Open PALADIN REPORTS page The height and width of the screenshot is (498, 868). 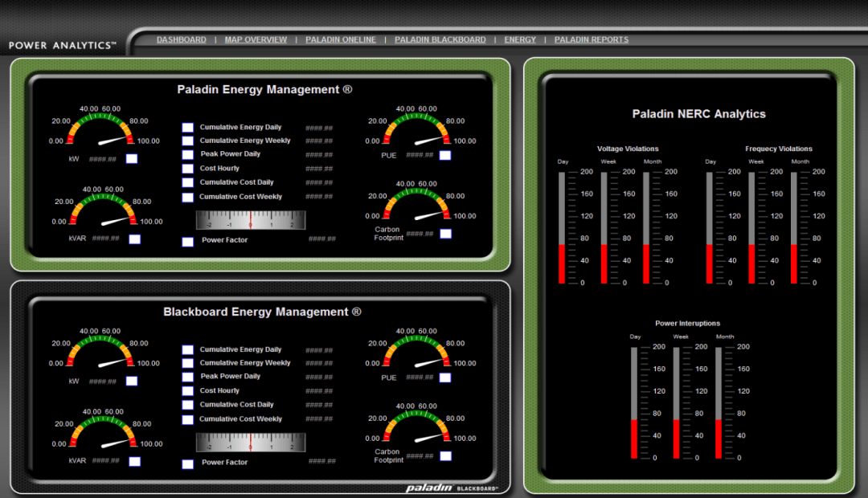point(592,40)
